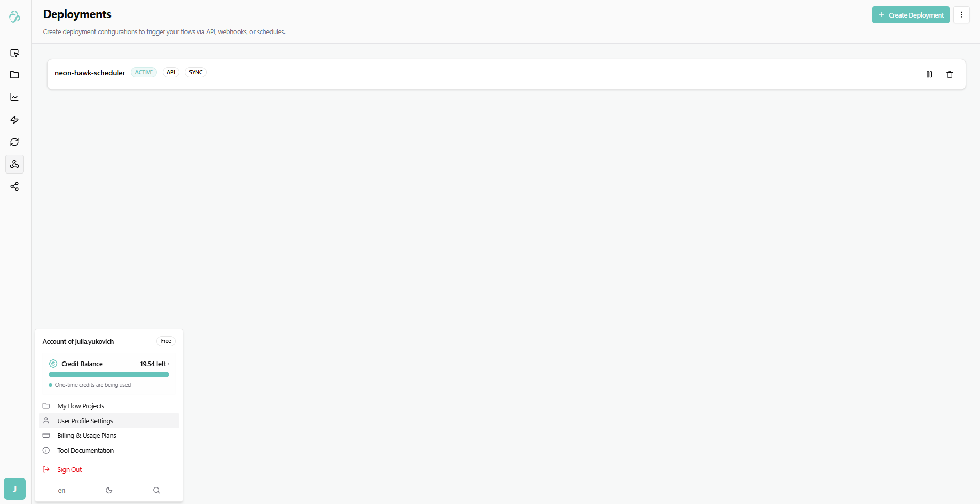Screen dimensions: 980x504
Task: Open the line chart analytics sidebar icon
Action: tap(14, 97)
